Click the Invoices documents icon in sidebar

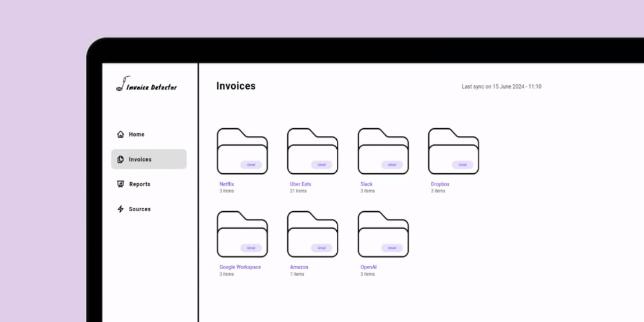[120, 160]
